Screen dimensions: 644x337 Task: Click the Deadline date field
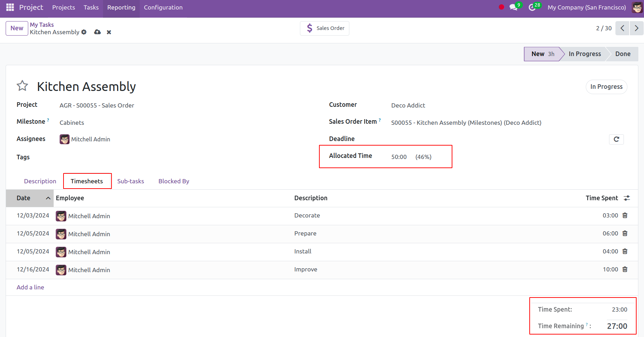(x=498, y=139)
